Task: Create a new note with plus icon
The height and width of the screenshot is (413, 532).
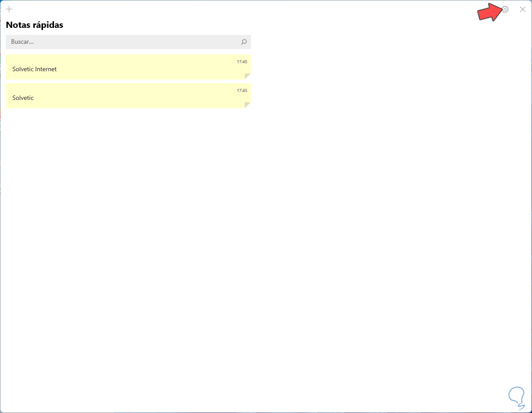Action: pyautogui.click(x=9, y=9)
